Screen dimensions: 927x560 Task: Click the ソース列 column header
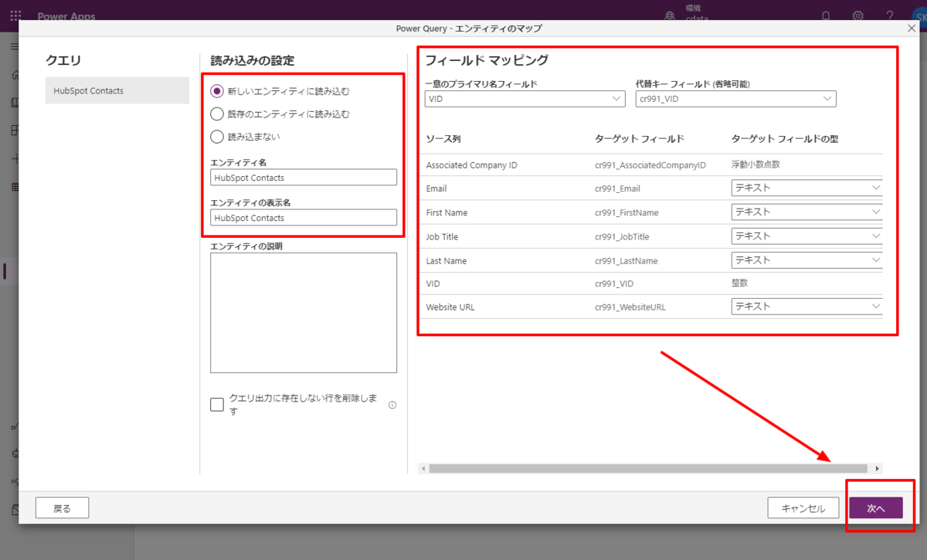click(x=443, y=139)
